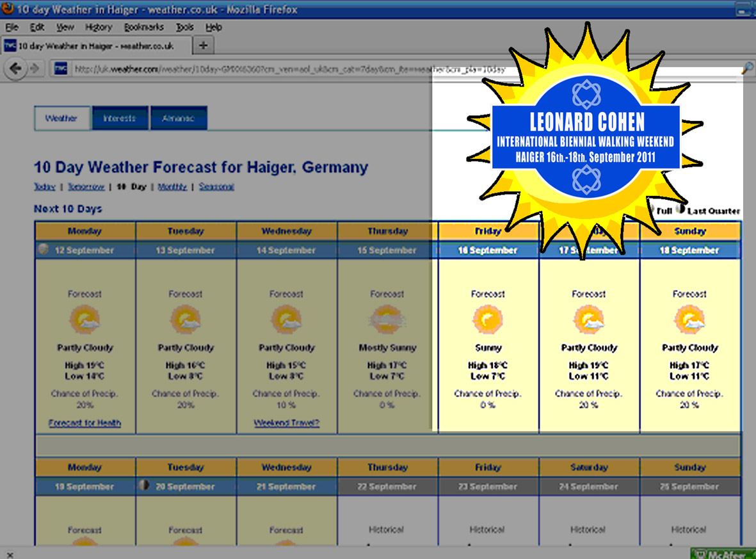
Task: Click the site favicon beside the URL
Action: click(60, 69)
